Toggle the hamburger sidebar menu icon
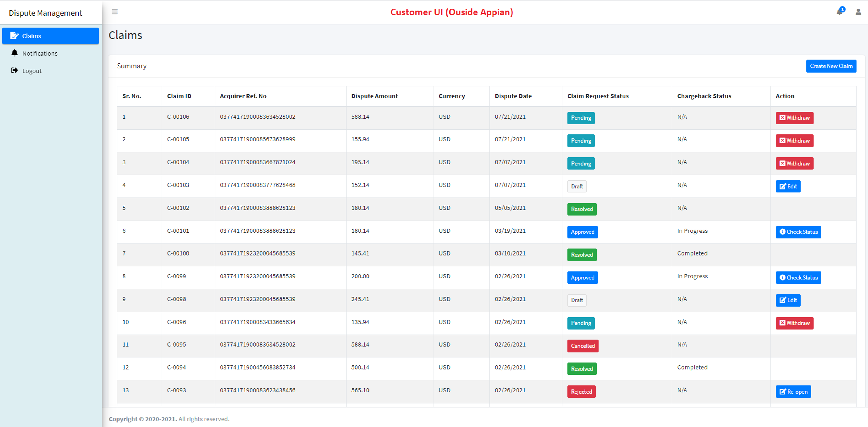 pos(115,12)
